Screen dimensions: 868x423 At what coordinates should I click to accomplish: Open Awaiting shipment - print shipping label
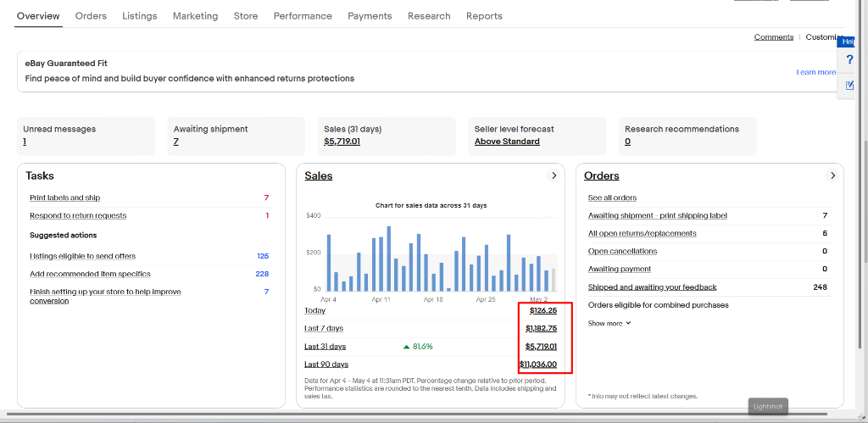point(658,215)
